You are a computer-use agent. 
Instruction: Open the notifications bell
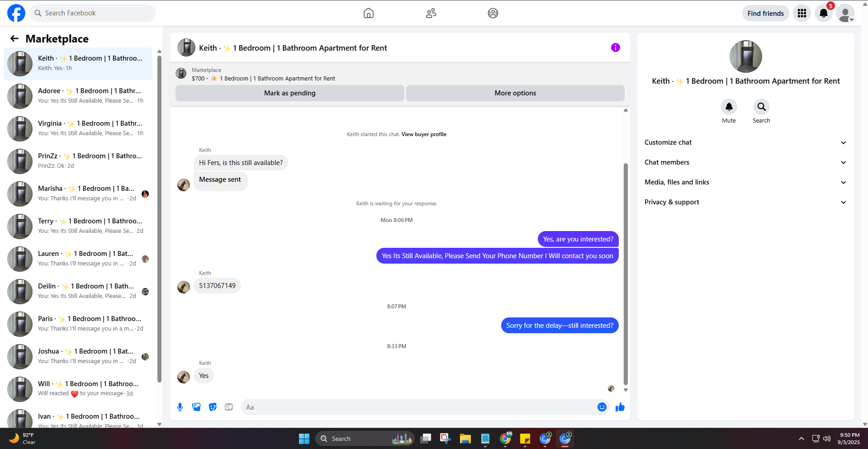pyautogui.click(x=824, y=13)
